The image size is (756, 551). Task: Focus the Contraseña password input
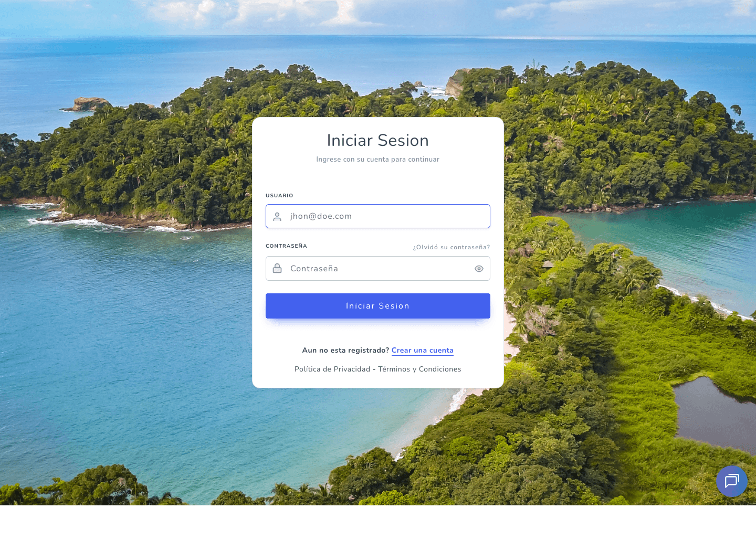(378, 268)
